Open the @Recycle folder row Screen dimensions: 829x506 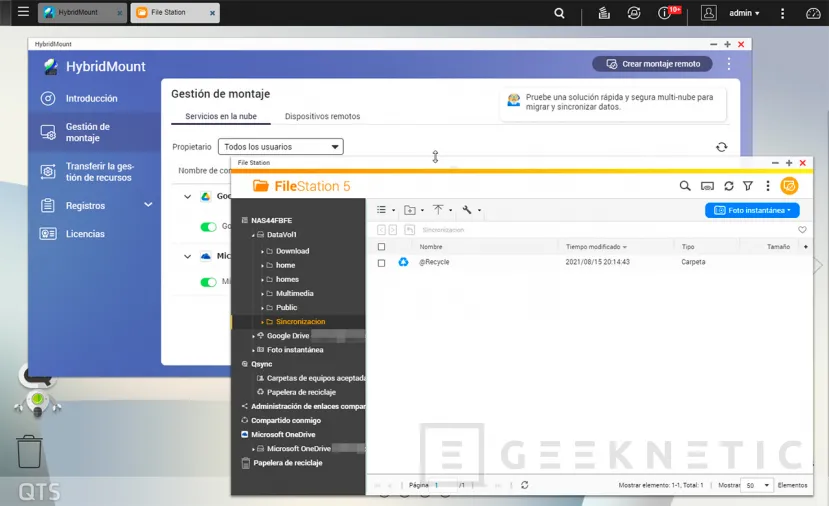point(589,262)
